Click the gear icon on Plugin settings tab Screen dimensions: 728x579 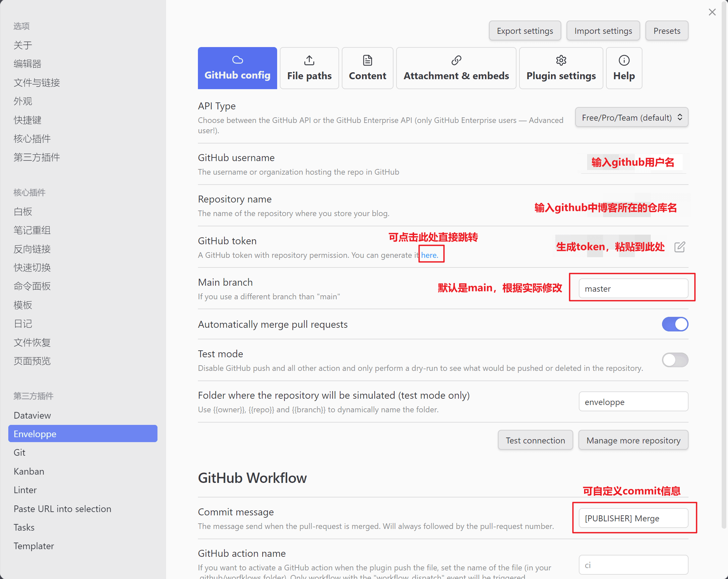[x=561, y=60]
